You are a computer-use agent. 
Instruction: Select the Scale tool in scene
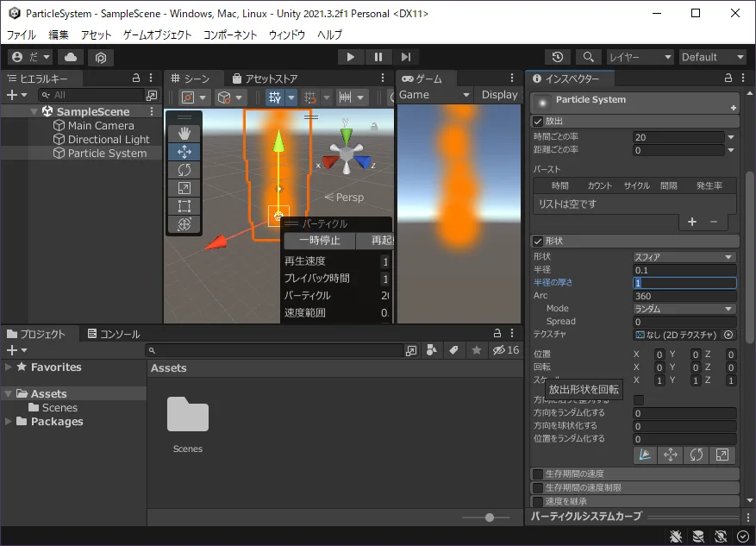click(x=184, y=188)
